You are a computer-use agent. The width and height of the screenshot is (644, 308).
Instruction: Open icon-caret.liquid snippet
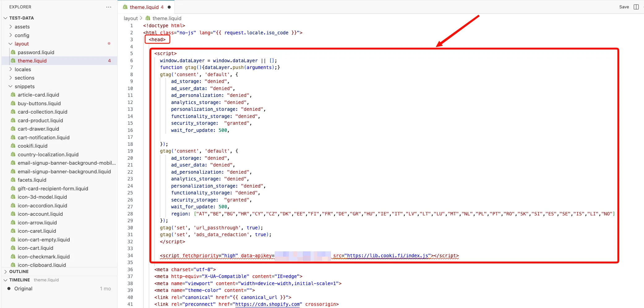coord(37,231)
